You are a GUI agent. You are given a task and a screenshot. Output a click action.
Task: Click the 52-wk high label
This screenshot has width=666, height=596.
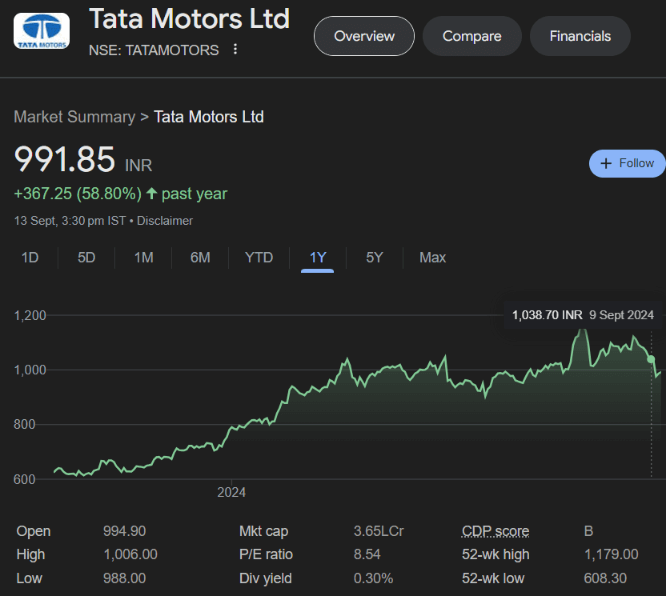(496, 554)
